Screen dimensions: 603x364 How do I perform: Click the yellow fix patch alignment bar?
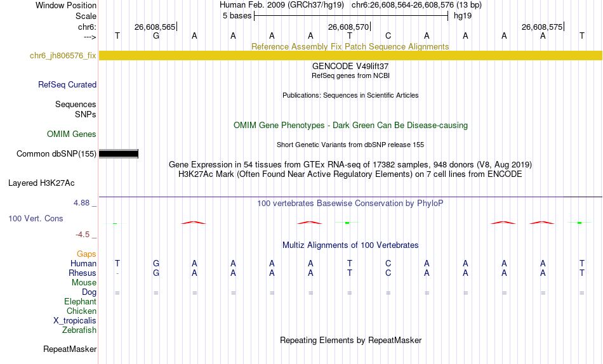(x=350, y=55)
